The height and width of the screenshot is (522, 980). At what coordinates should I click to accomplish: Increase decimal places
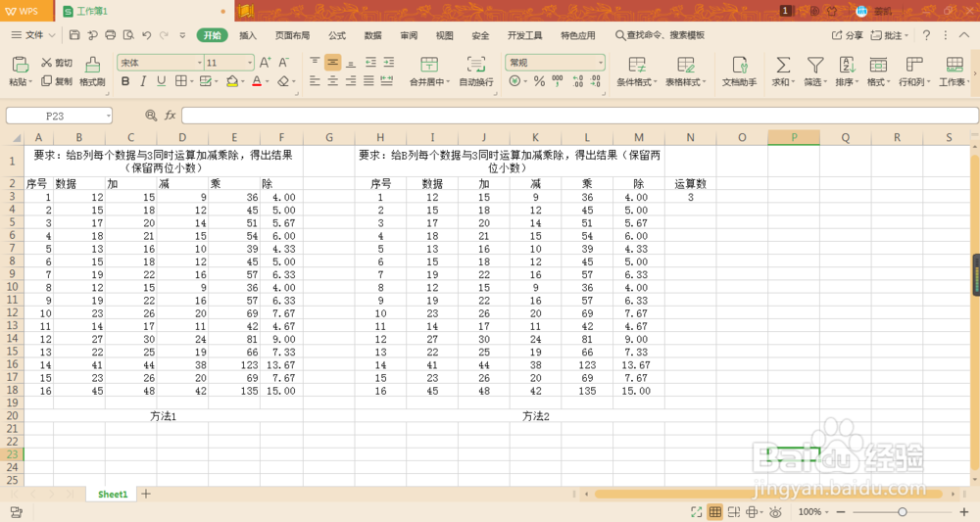pos(577,81)
